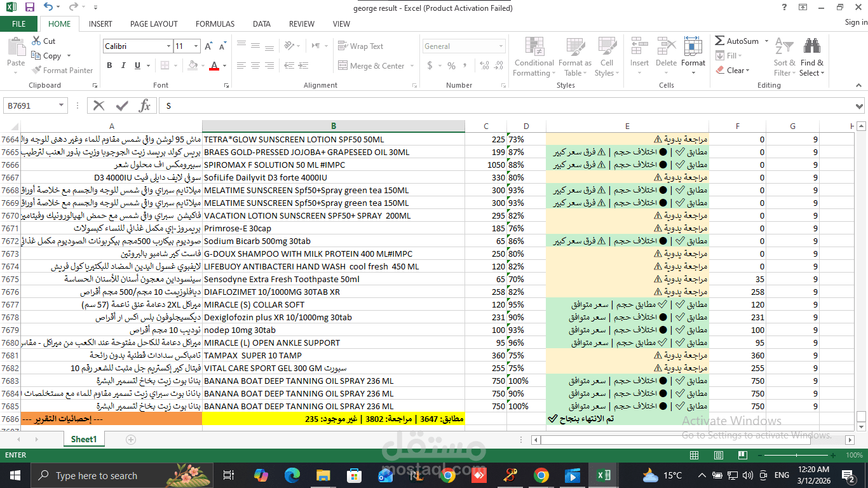Switch to FORMULAS tab
The width and height of the screenshot is (868, 488).
click(x=215, y=24)
